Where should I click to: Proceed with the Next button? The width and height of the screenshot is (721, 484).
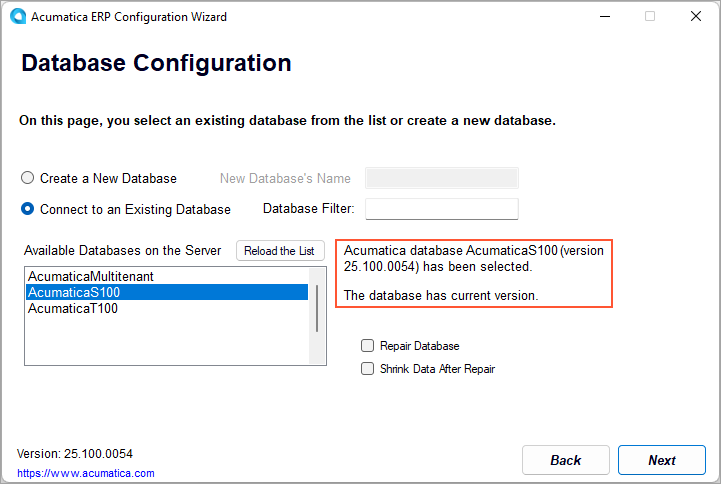[x=661, y=460]
